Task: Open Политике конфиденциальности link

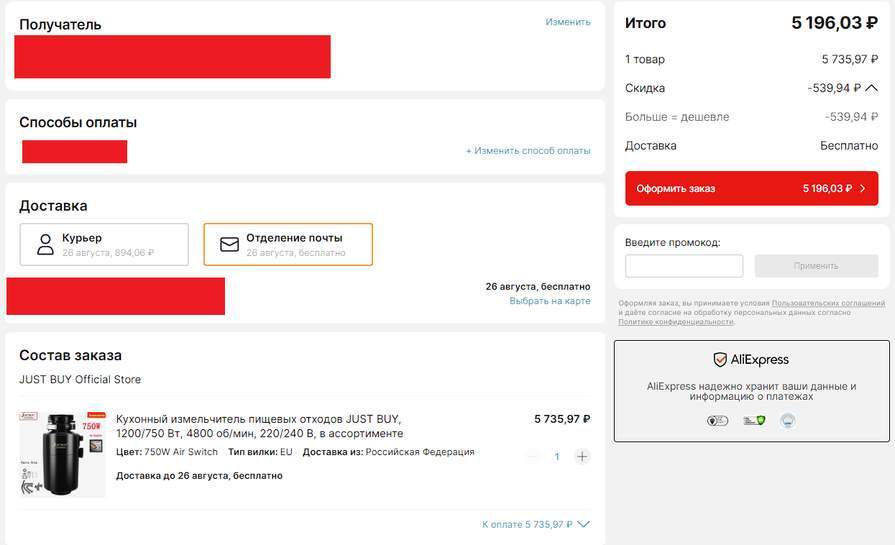Action: tap(676, 322)
